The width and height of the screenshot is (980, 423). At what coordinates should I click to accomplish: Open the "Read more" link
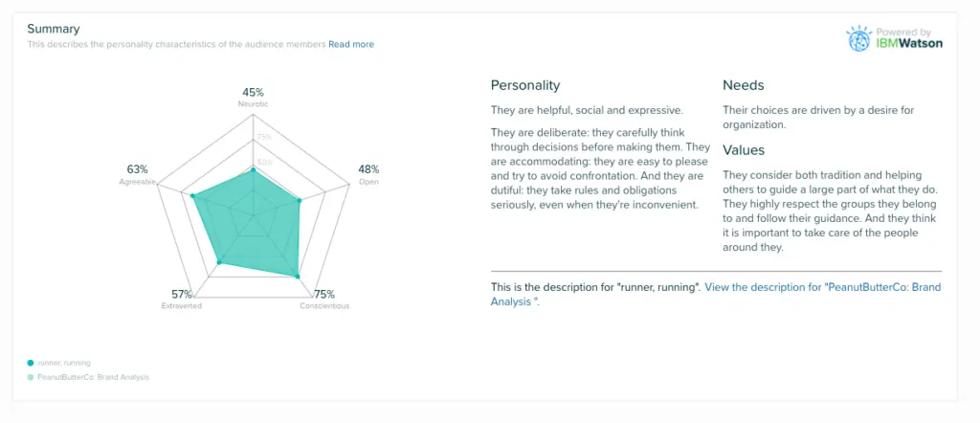coord(351,44)
